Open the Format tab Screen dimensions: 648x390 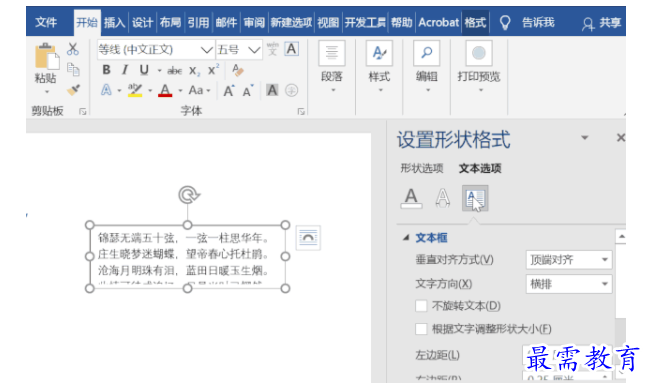coord(475,22)
